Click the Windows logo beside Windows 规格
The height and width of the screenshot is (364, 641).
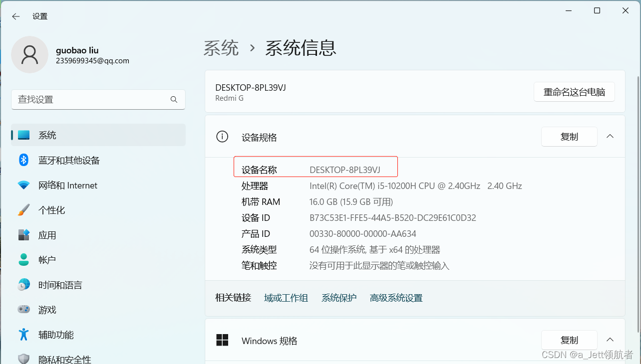click(x=222, y=340)
